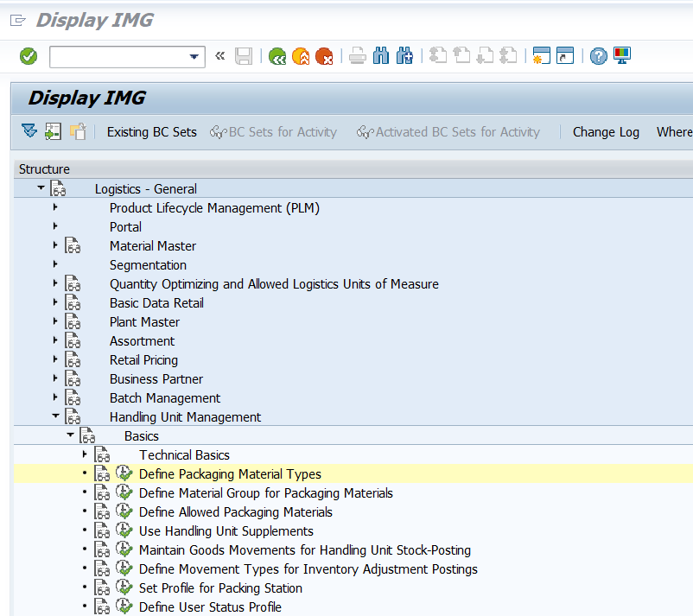Collapse the Handling Unit Management node
Image resolution: width=693 pixels, height=616 pixels.
click(55, 416)
